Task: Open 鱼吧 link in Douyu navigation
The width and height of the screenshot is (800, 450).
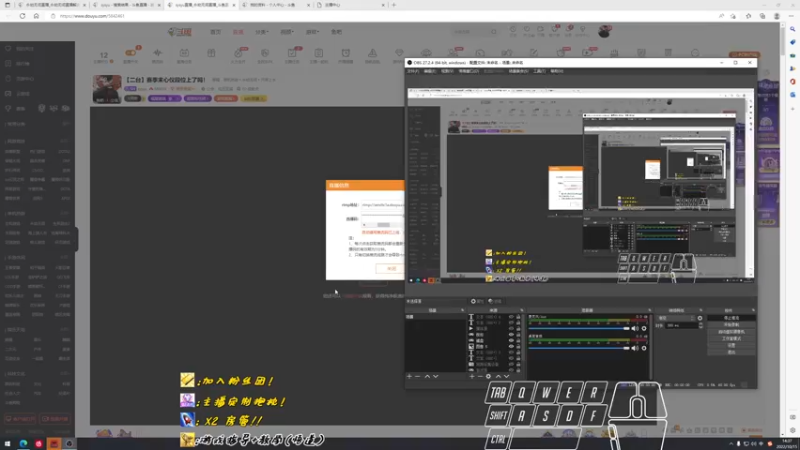Action: pos(337,32)
